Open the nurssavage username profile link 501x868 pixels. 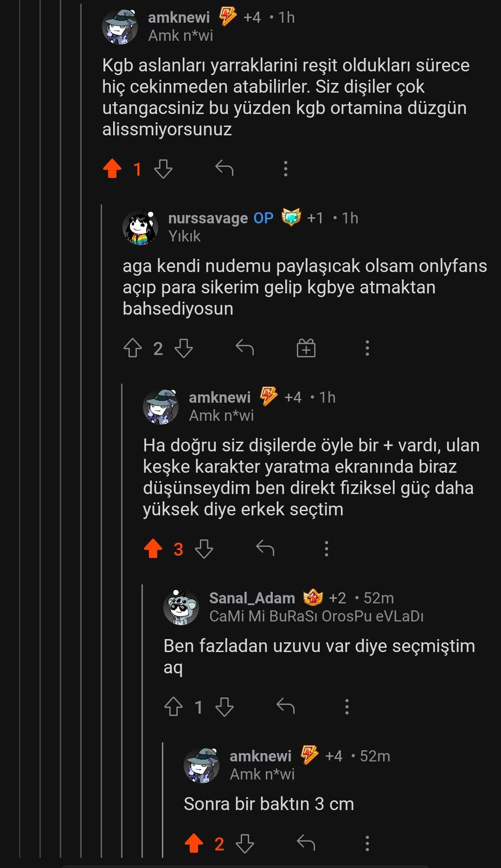[x=208, y=218]
